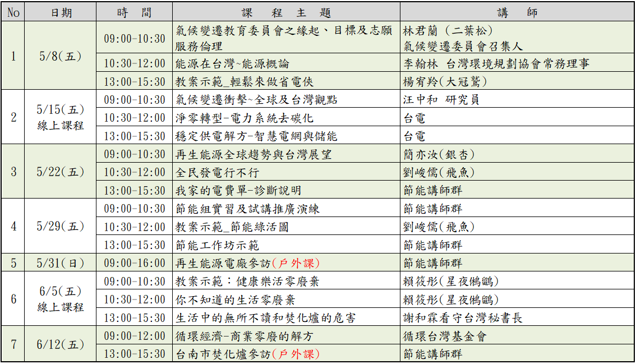
Task: Click the "日期" column header
Action: (61, 13)
